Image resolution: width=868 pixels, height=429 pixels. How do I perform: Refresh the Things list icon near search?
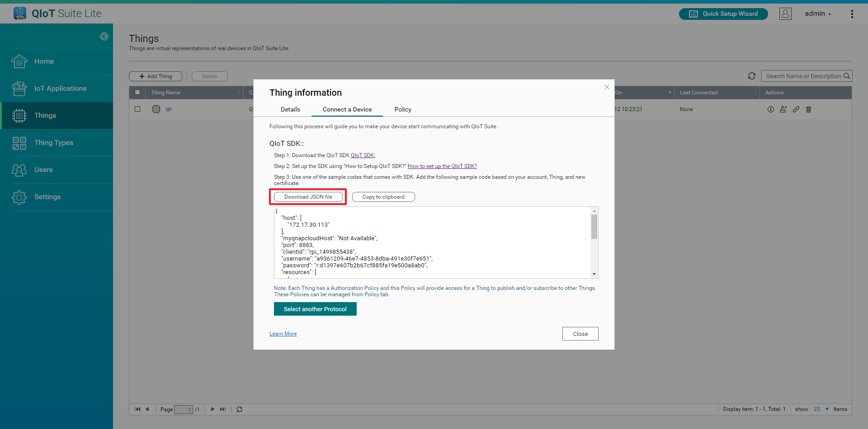click(x=752, y=76)
